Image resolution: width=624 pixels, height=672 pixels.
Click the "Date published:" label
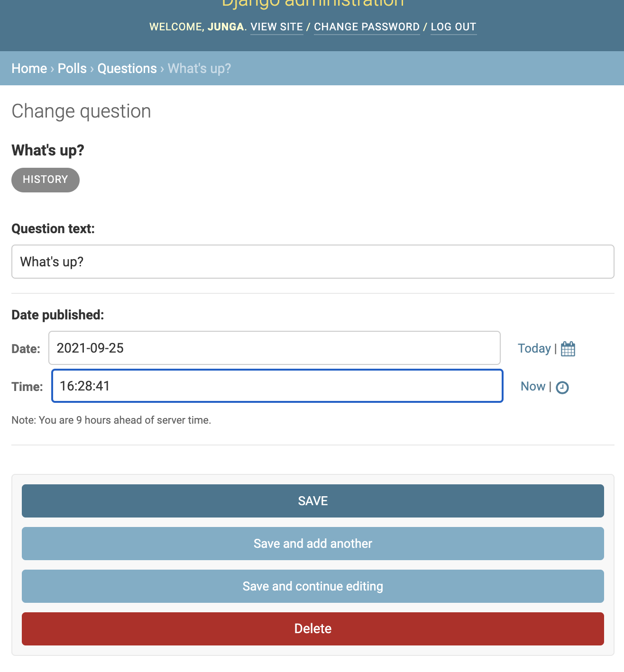point(58,315)
